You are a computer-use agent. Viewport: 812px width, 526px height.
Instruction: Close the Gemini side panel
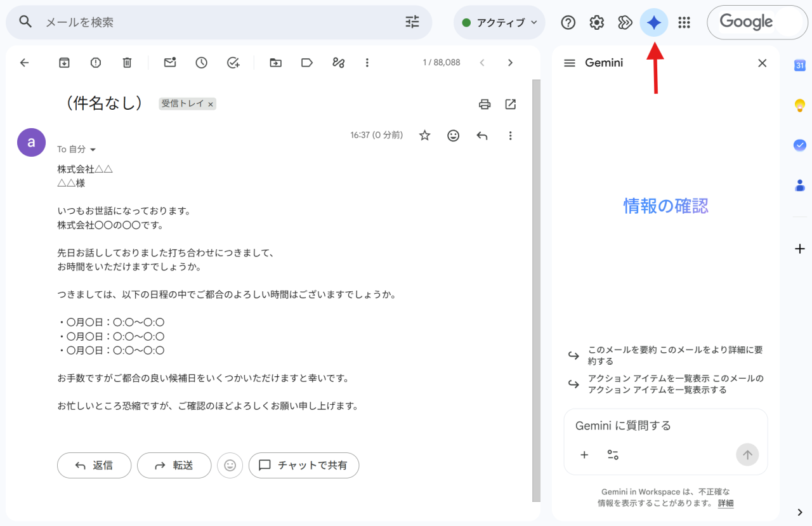point(763,63)
